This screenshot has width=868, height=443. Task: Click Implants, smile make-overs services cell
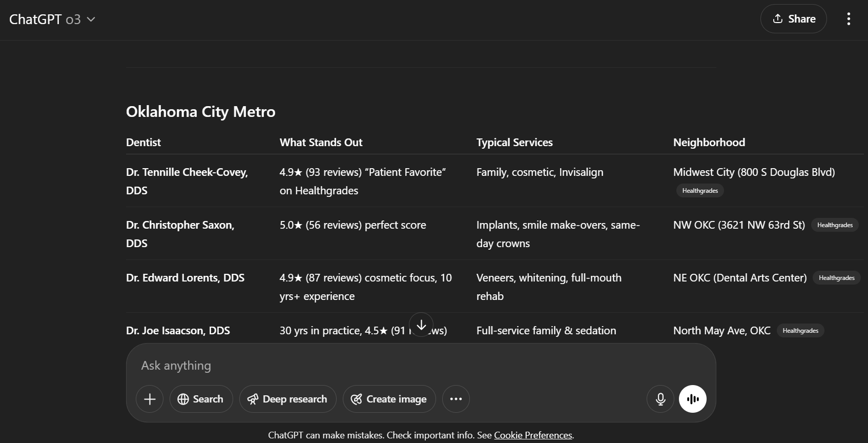coord(558,234)
